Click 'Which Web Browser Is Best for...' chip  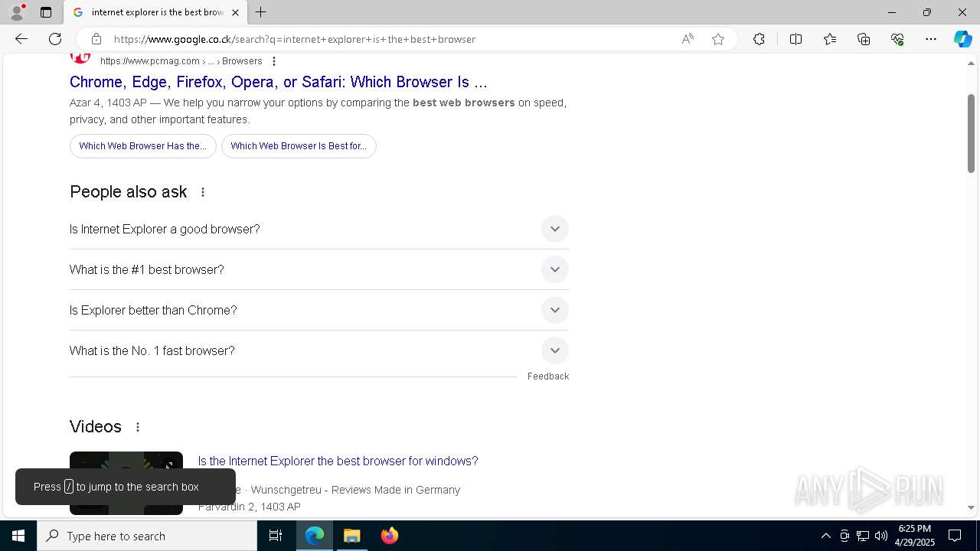click(299, 146)
